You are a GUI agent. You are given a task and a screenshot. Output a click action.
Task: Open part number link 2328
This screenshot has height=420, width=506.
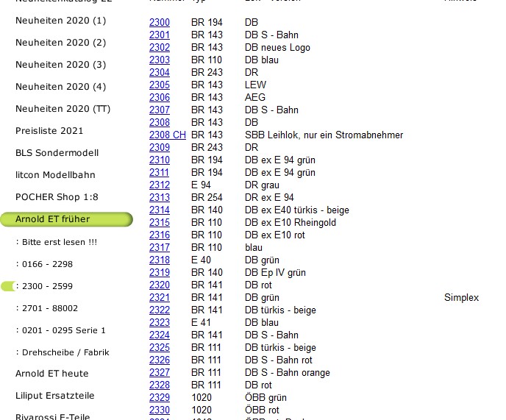pos(160,385)
